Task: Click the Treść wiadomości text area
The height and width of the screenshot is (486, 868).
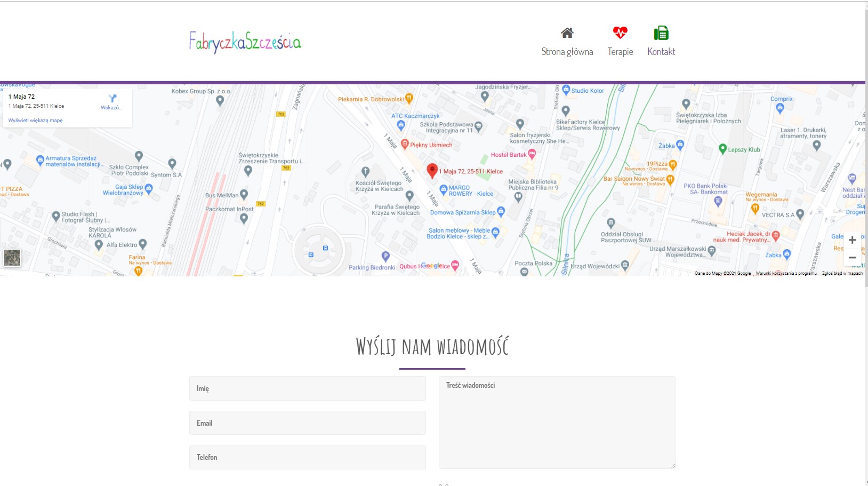Action: (x=557, y=423)
